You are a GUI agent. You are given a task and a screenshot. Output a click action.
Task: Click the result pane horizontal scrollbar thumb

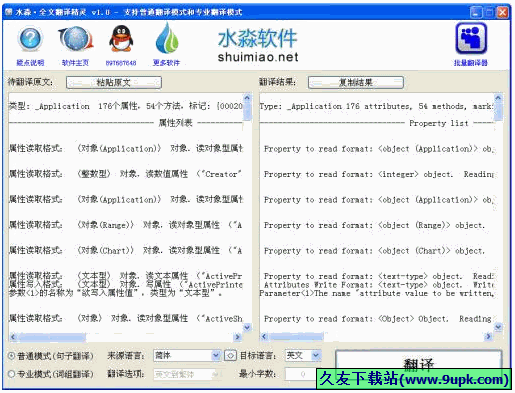[x=296, y=337]
